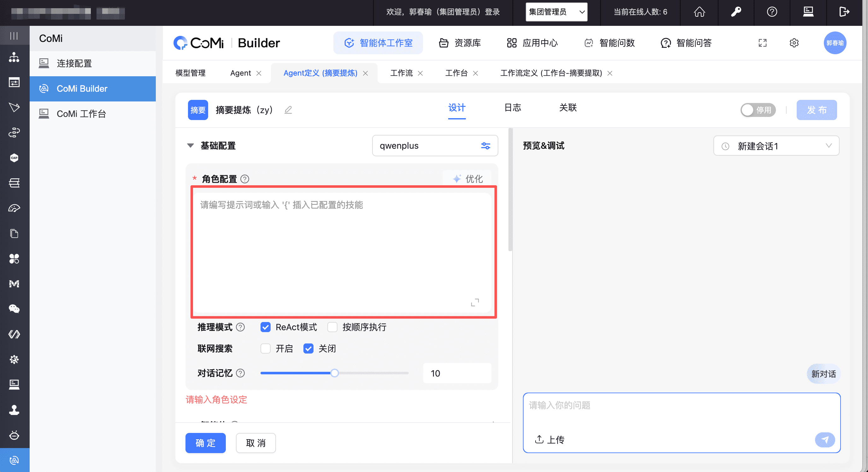Open the documents copy icon in left rail

tap(14, 233)
